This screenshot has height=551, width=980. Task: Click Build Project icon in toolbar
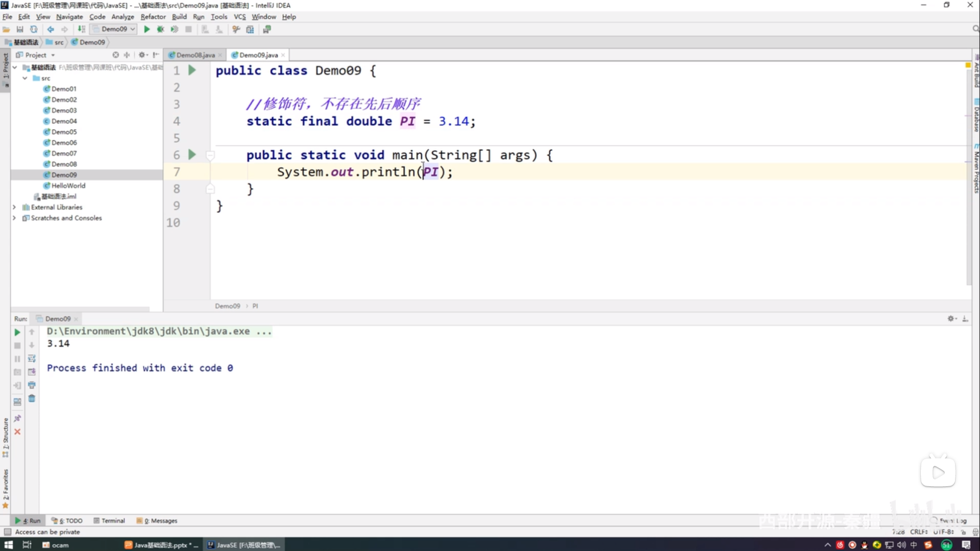click(x=81, y=29)
